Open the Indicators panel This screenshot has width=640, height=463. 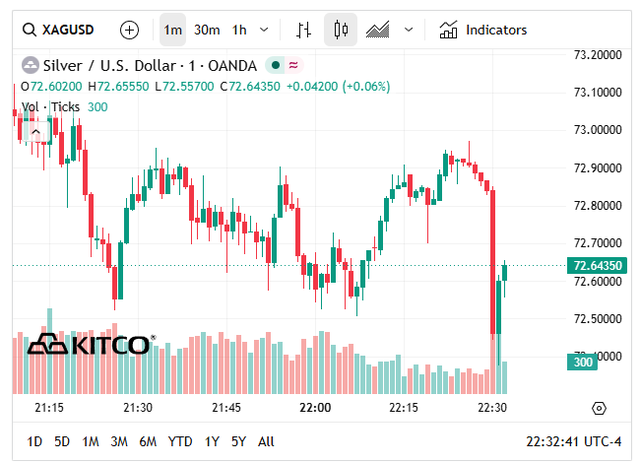pyautogui.click(x=483, y=30)
